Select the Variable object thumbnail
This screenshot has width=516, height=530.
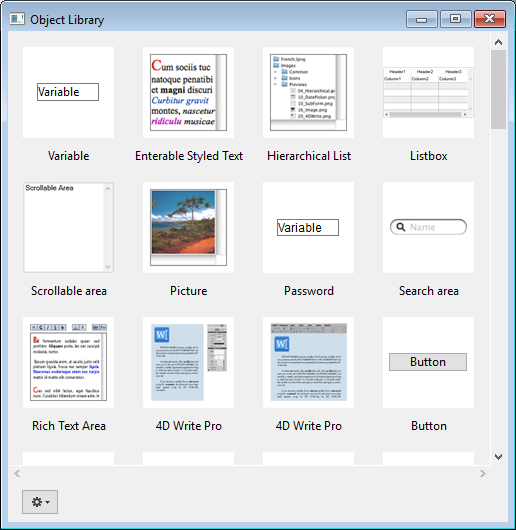(x=68, y=92)
